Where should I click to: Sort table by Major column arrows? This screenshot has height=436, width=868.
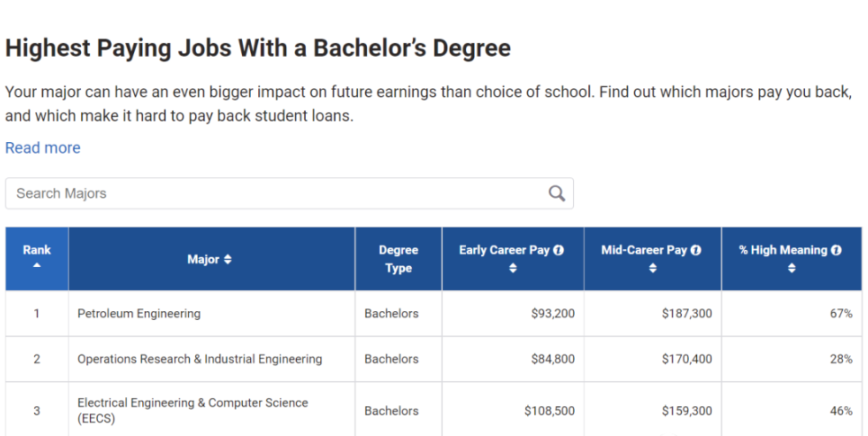coord(228,260)
